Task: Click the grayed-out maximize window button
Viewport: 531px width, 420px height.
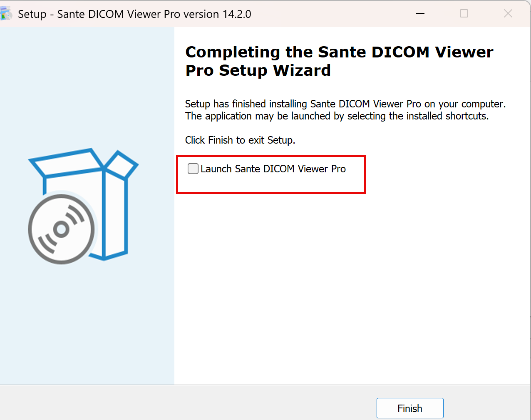Action: tap(464, 14)
